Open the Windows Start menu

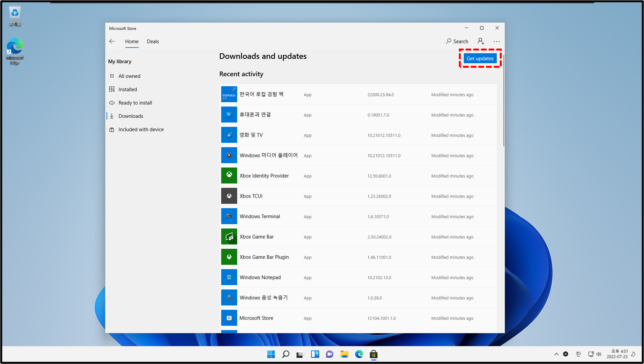point(271,354)
